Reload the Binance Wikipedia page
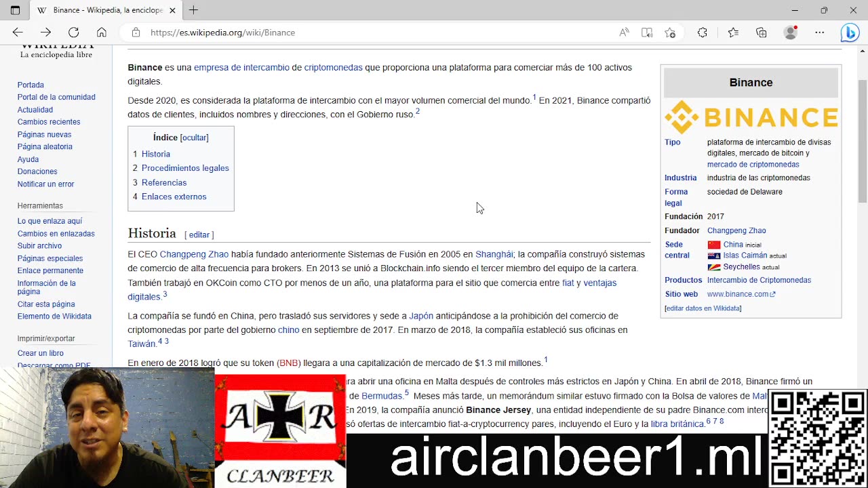Viewport: 868px width, 488px height. click(x=73, y=33)
